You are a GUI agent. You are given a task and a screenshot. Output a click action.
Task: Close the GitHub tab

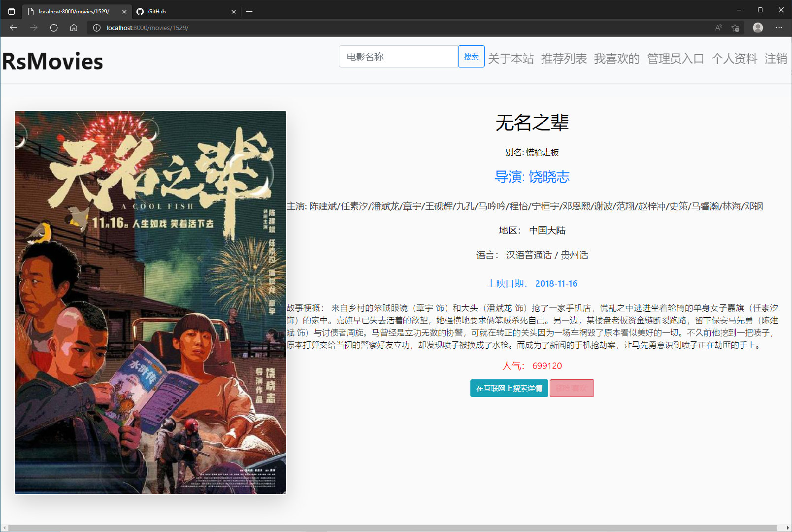(x=233, y=11)
